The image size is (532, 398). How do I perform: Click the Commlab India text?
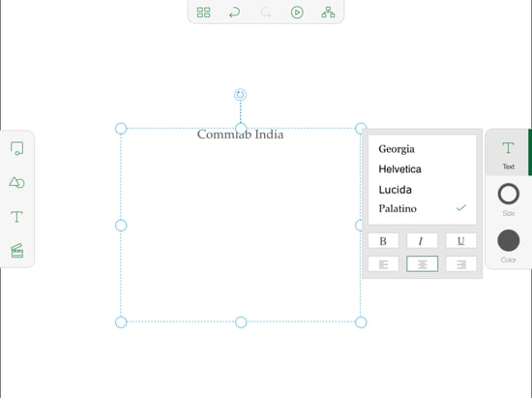pyautogui.click(x=240, y=135)
